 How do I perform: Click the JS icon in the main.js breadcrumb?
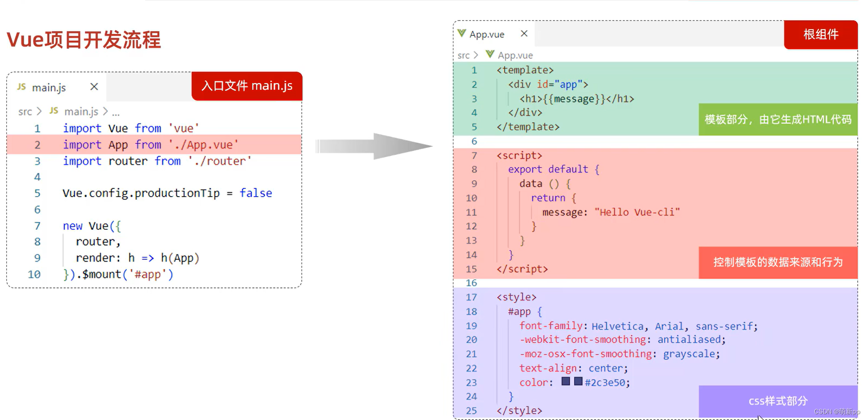coord(54,111)
